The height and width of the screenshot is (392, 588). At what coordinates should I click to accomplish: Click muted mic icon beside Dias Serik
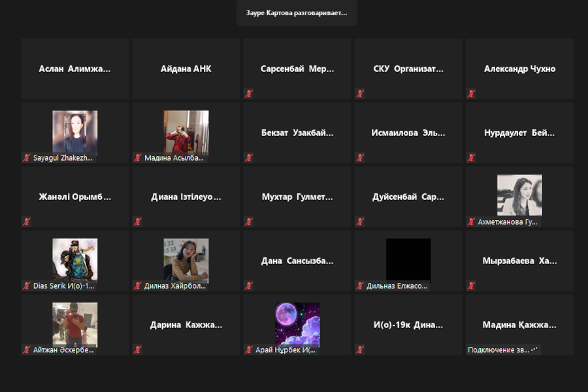point(27,286)
